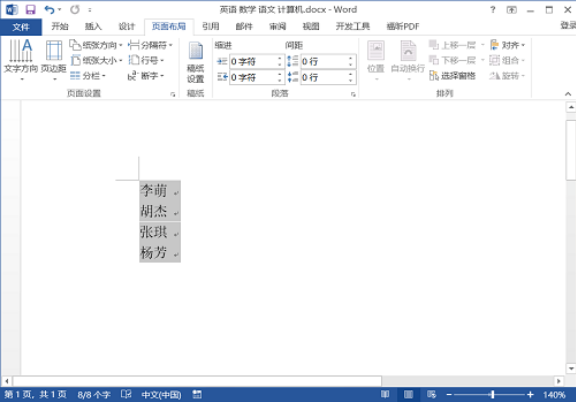576x402 pixels.
Task: Click the right indent value field
Action: coord(253,77)
